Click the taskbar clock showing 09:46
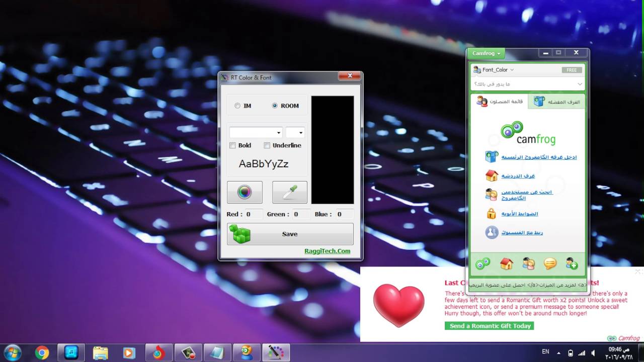The image size is (644, 362). [619, 353]
